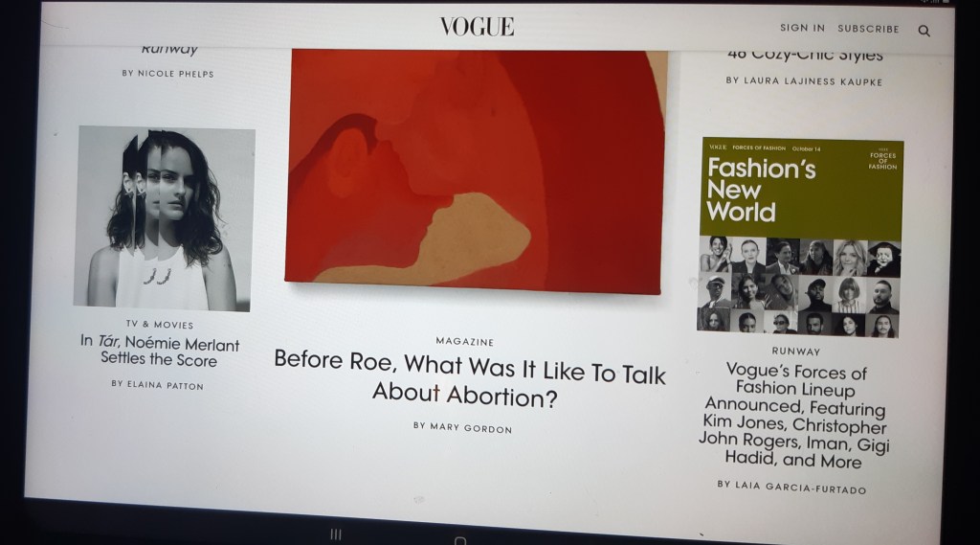Image resolution: width=980 pixels, height=545 pixels.
Task: Open Laura Lajiness Kaupke's author link
Action: click(x=804, y=81)
